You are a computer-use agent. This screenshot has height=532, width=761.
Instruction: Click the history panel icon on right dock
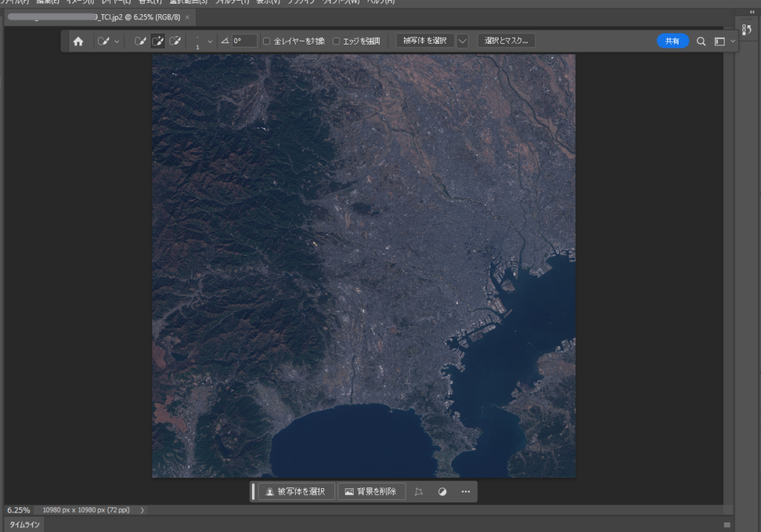point(747,29)
